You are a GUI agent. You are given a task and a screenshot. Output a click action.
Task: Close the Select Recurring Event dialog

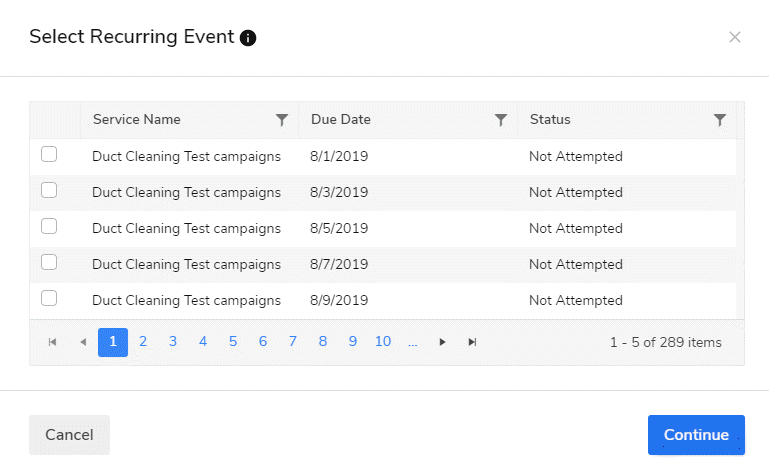(735, 37)
